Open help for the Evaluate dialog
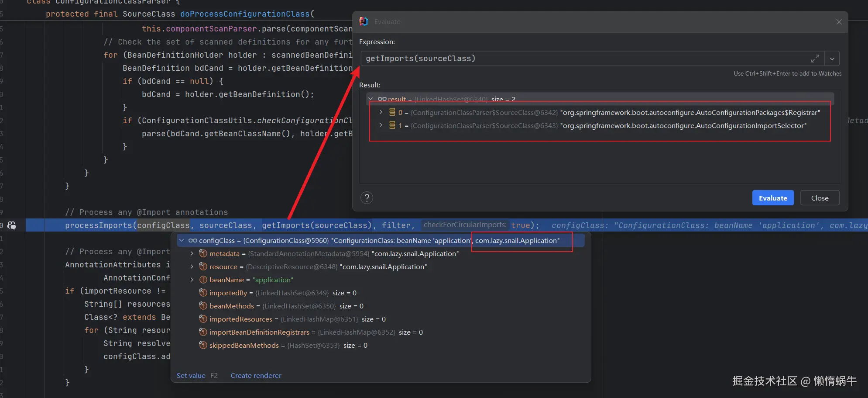The height and width of the screenshot is (398, 868). click(367, 198)
